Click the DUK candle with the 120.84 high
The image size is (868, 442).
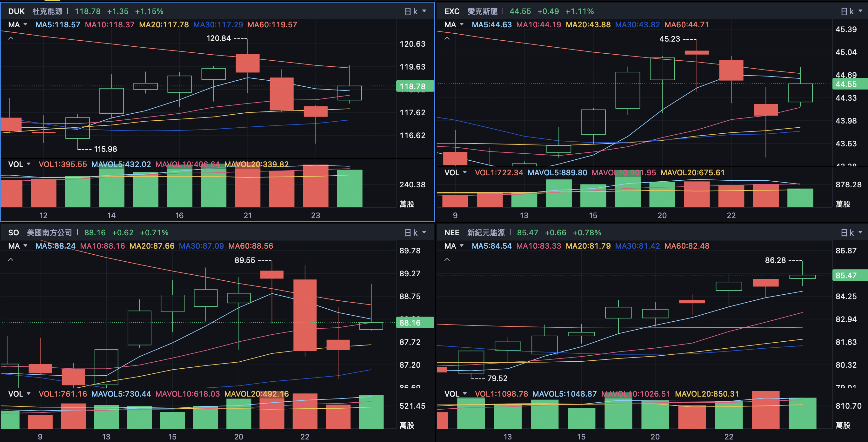[x=247, y=63]
